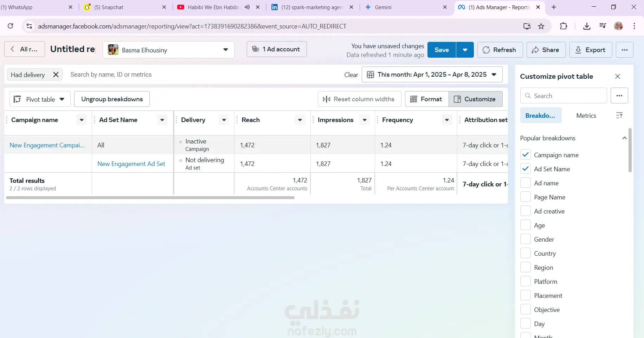Open Delivery column menu arrow
644x338 pixels.
[x=224, y=120]
